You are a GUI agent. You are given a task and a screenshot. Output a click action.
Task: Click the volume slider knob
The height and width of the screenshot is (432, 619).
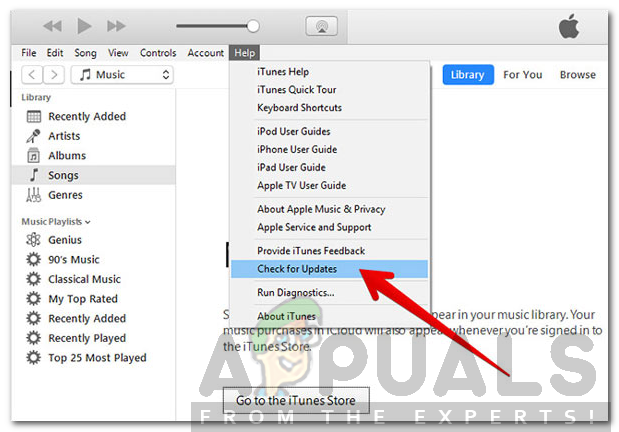click(x=253, y=26)
